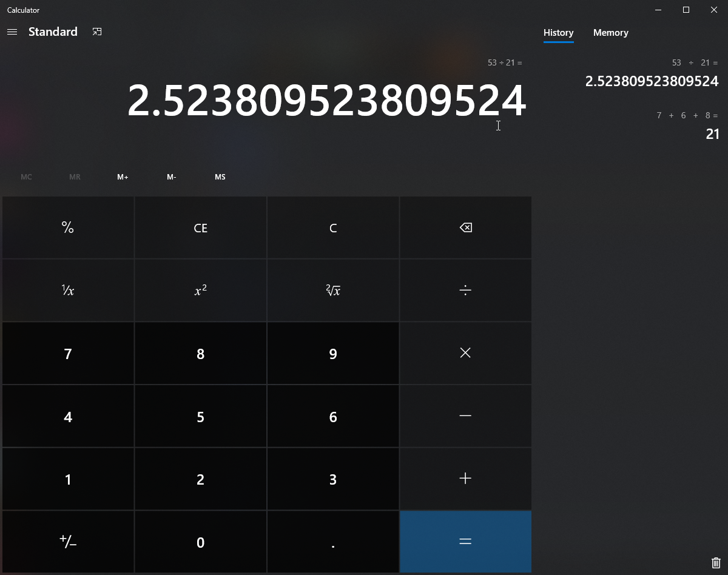Click the reciprocal 1/x key
728x575 pixels.
[68, 291]
